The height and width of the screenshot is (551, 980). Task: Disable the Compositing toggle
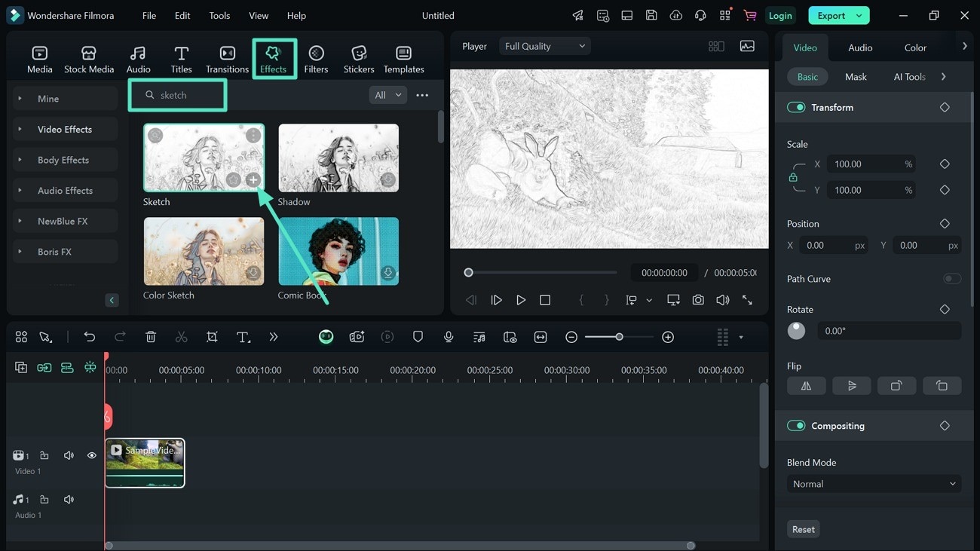(x=796, y=426)
